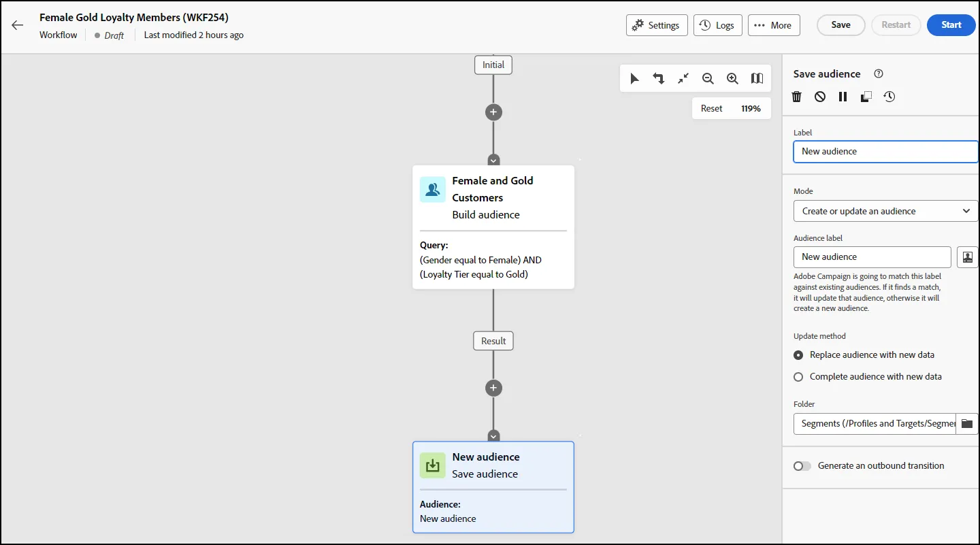Add activity below the Result transition
The width and height of the screenshot is (980, 545).
point(493,388)
